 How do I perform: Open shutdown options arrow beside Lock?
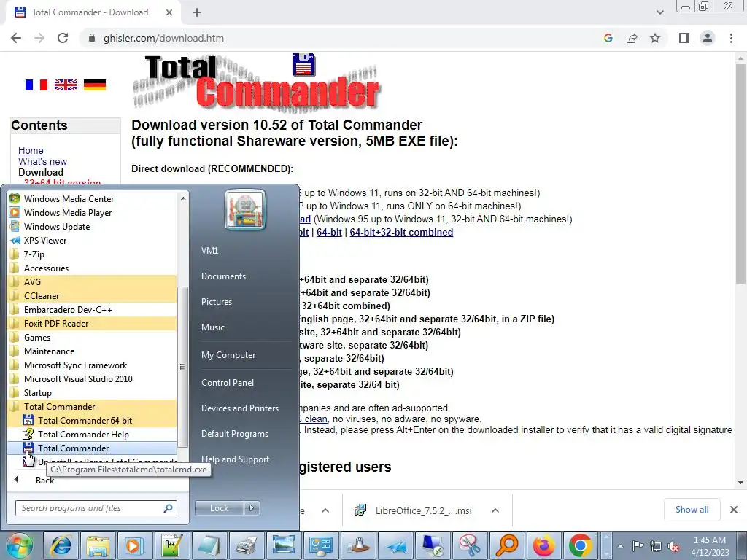[x=252, y=508]
